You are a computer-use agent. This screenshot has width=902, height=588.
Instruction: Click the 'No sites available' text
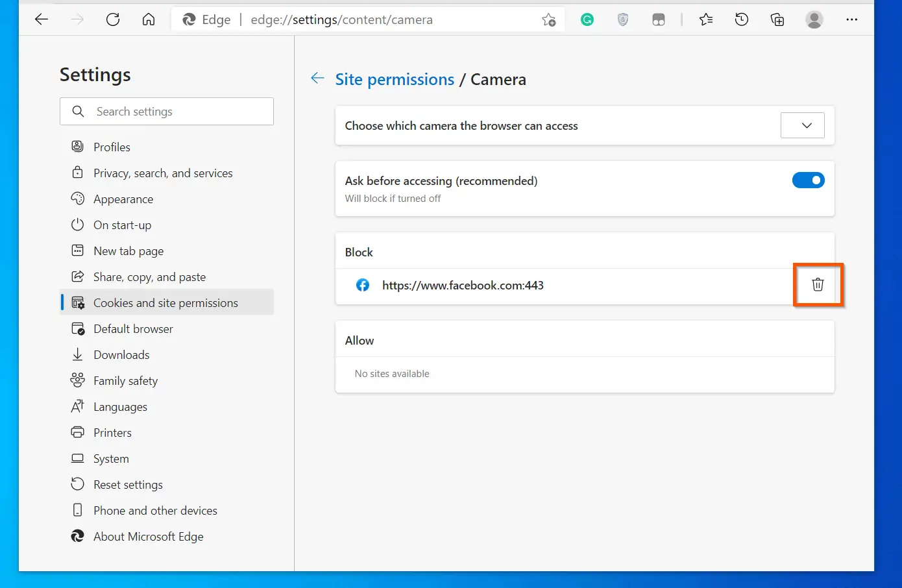pyautogui.click(x=392, y=374)
